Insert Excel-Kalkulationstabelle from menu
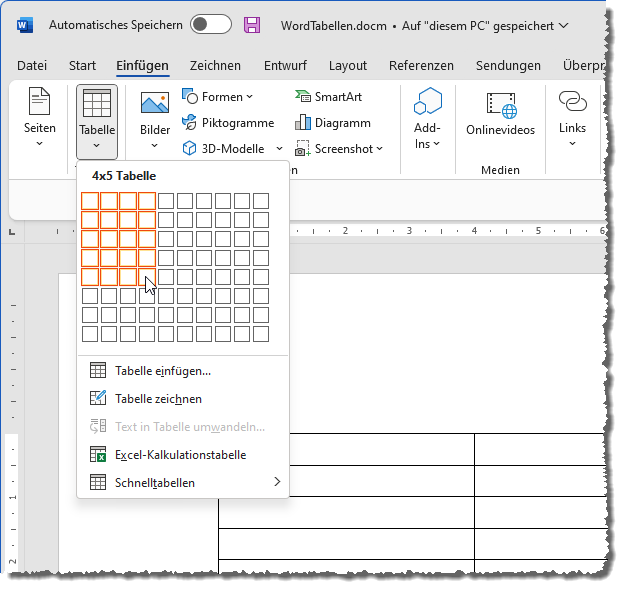 click(180, 454)
